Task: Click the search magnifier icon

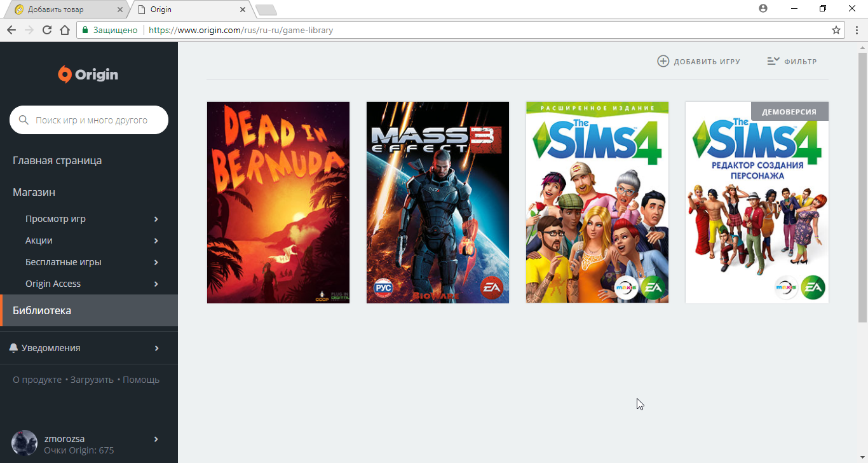Action: (24, 120)
